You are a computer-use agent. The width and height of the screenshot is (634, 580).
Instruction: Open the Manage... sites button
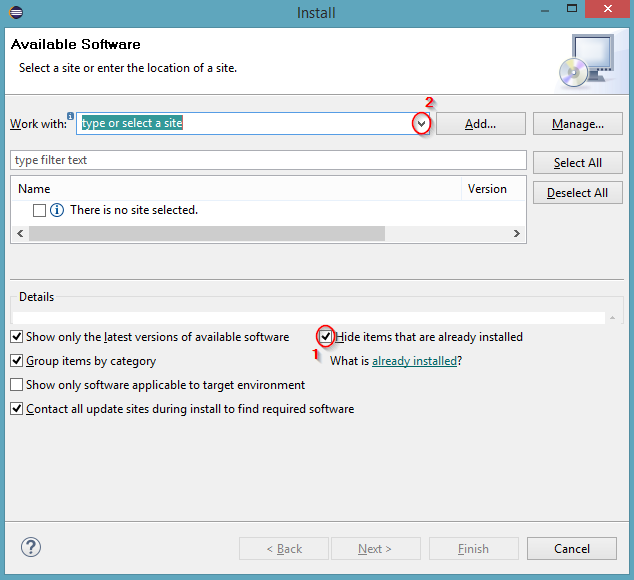click(578, 124)
